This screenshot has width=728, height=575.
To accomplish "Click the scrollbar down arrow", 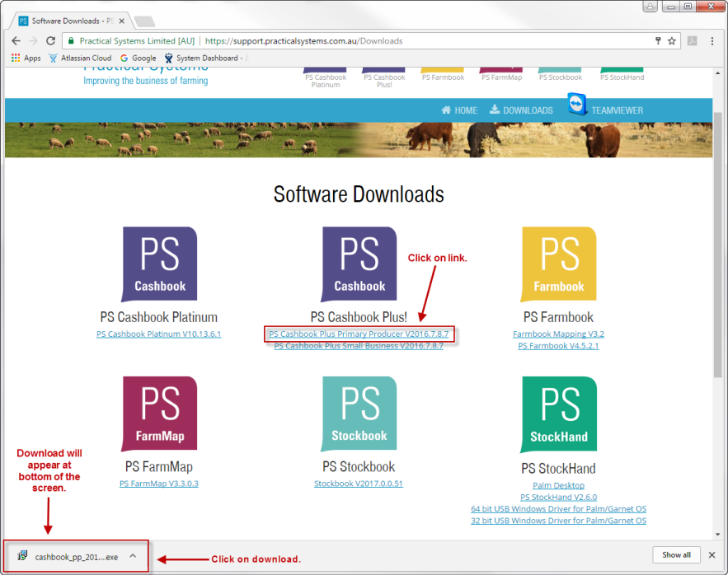I will pyautogui.click(x=718, y=534).
